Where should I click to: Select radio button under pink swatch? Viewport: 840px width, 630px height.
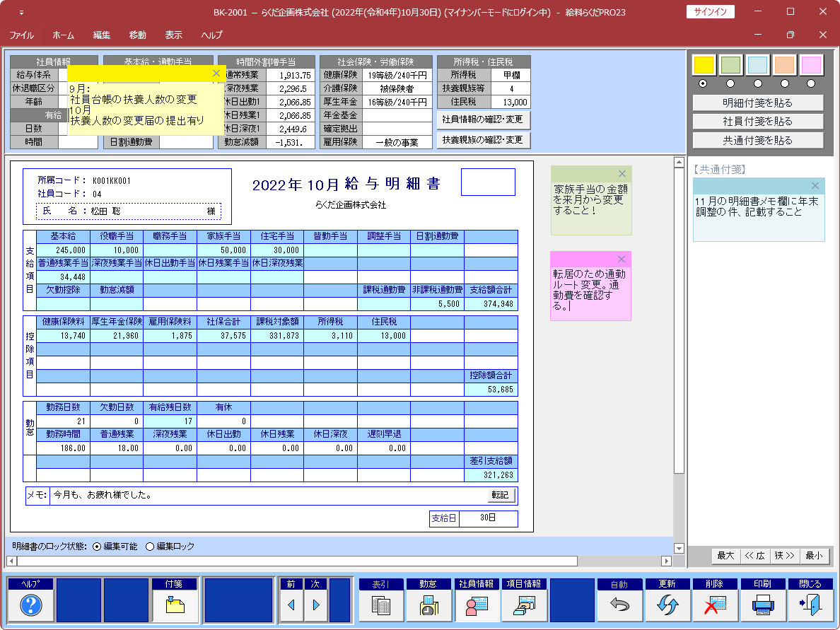pyautogui.click(x=811, y=83)
